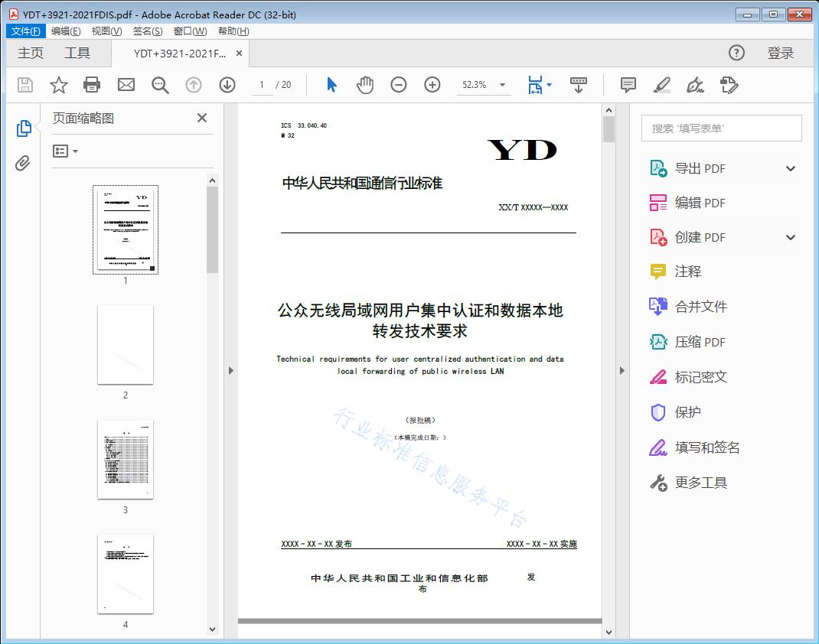819x644 pixels.
Task: Switch to scrolling page view mode
Action: click(578, 85)
